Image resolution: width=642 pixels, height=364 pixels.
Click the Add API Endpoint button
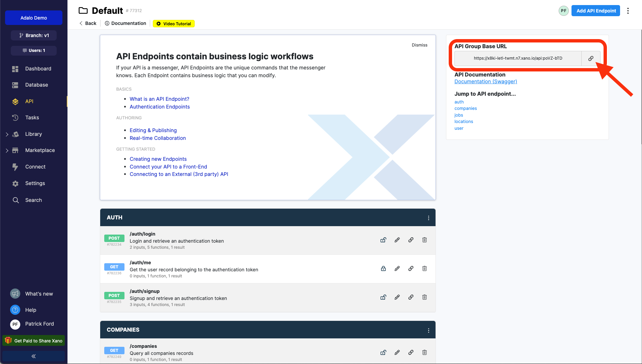click(596, 11)
